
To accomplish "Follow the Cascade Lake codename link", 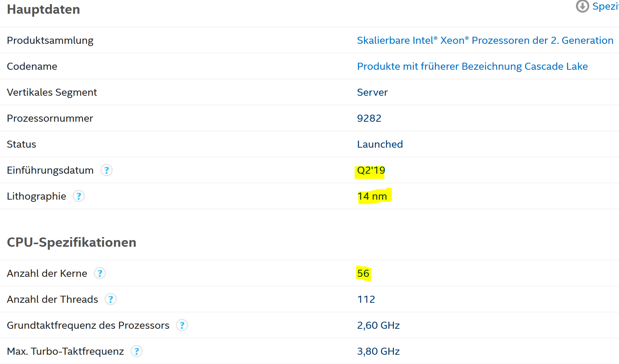I will tap(472, 66).
